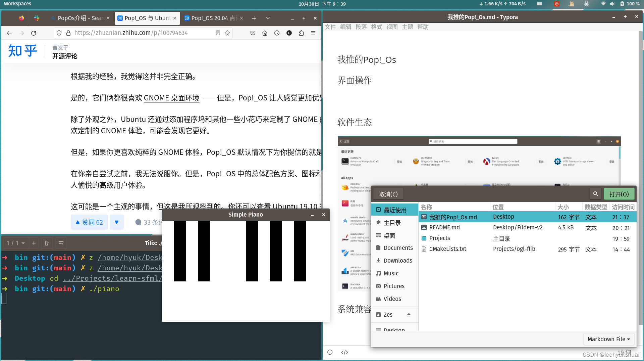Search files in the open dialog

tap(596, 194)
